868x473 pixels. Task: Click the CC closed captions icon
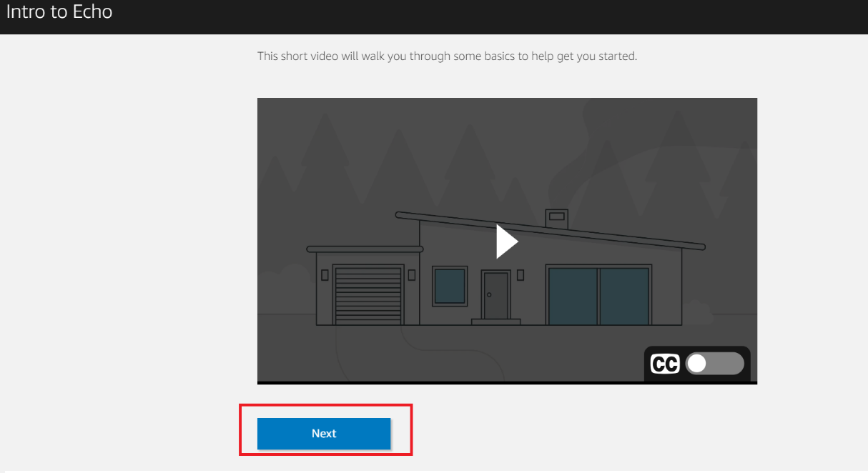[x=665, y=364]
